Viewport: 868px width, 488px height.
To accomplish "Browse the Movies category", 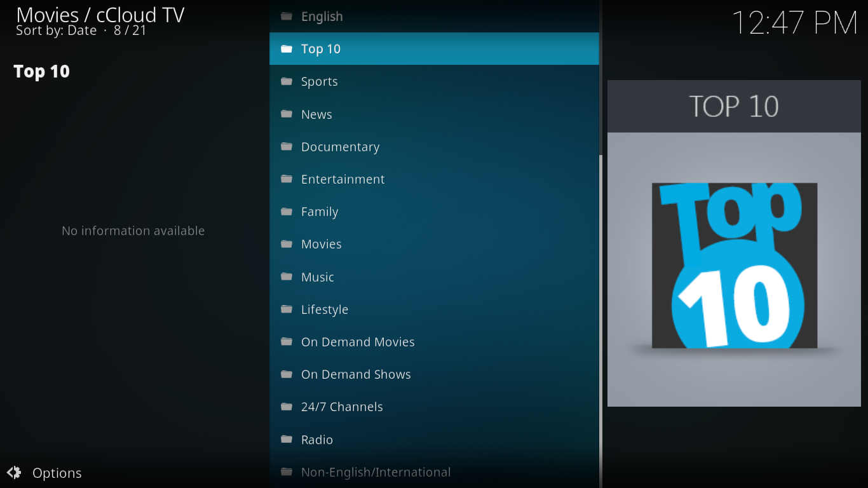I will point(321,244).
